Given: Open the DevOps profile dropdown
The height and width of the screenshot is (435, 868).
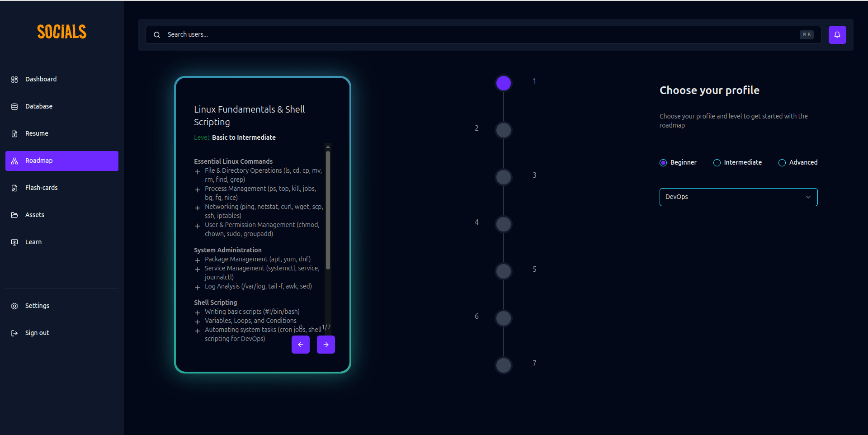Looking at the screenshot, I should coord(739,197).
